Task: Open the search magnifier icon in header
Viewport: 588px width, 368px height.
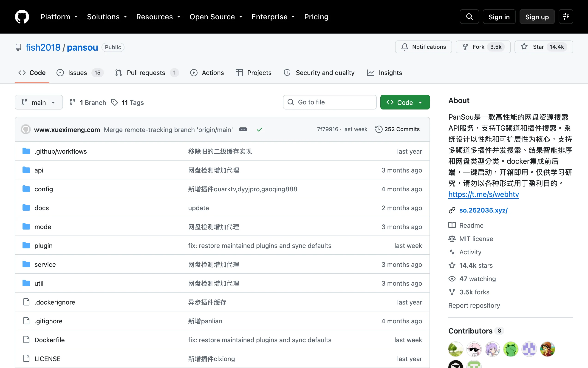Action: pos(469,17)
